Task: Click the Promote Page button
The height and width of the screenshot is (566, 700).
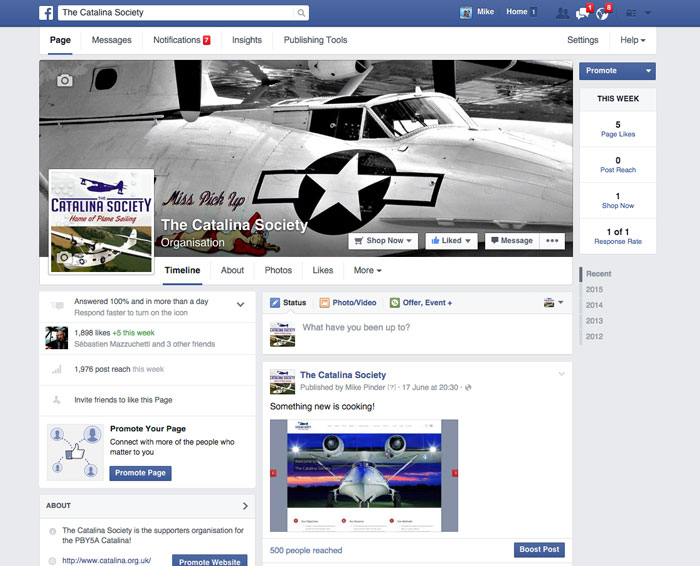Action: pos(140,473)
